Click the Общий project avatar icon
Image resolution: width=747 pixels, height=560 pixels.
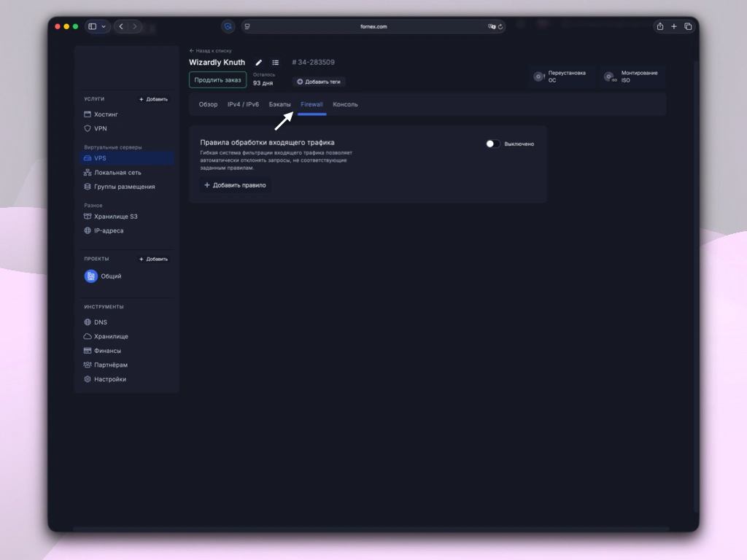(91, 276)
